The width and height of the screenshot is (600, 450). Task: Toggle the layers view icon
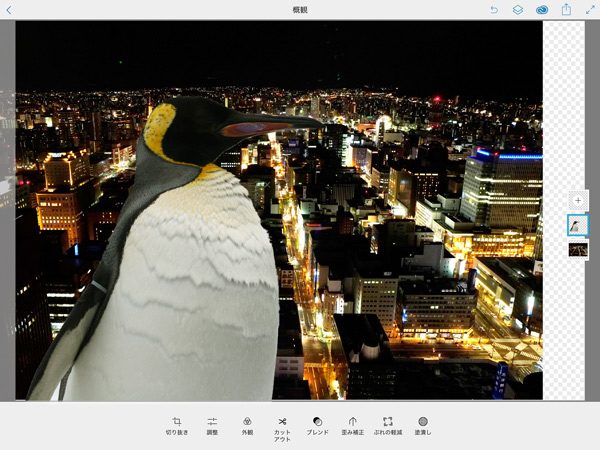click(x=518, y=10)
